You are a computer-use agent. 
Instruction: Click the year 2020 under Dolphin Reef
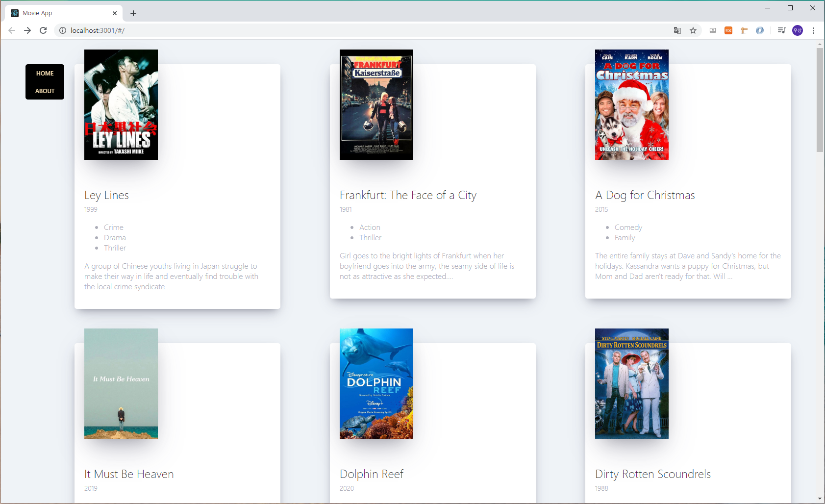point(347,488)
